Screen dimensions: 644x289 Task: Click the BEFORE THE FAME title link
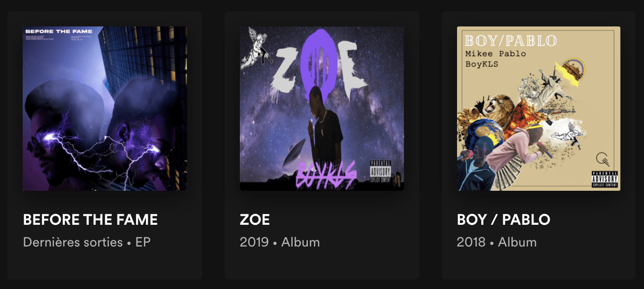[90, 220]
